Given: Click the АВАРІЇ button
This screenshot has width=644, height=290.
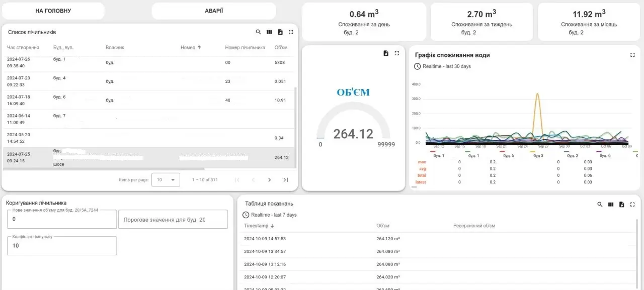Looking at the screenshot, I should click(x=214, y=11).
